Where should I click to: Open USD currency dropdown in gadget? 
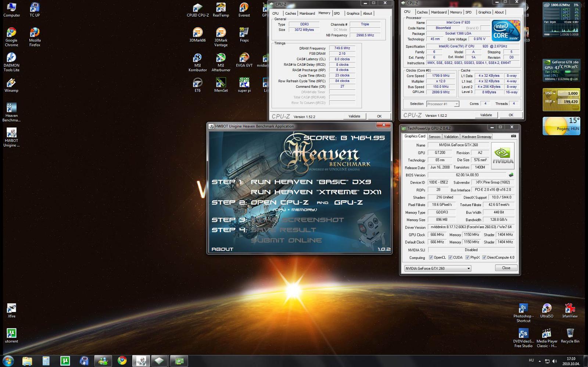(x=550, y=93)
